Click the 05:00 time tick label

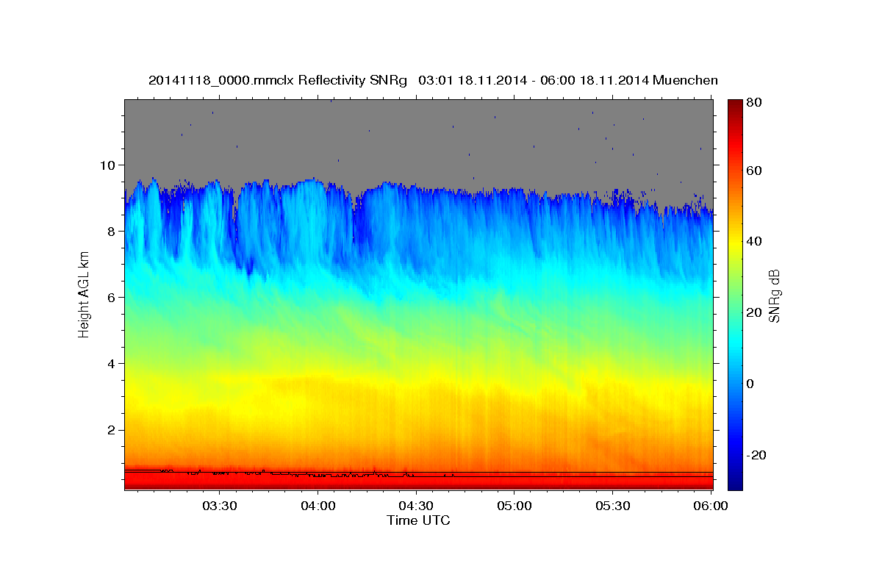tap(514, 506)
